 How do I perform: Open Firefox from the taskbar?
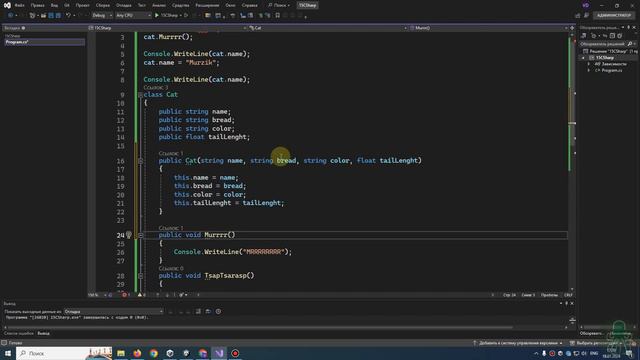(x=137, y=353)
